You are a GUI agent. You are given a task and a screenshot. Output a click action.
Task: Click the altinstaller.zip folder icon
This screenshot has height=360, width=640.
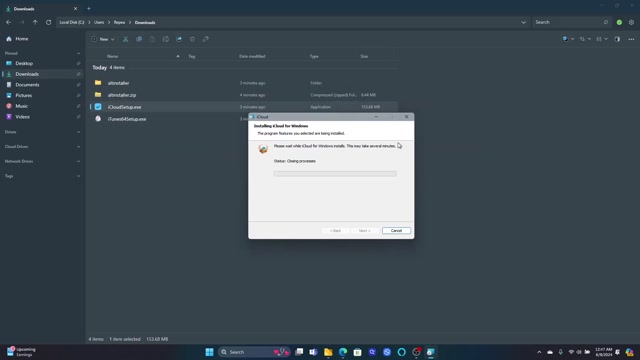point(98,95)
